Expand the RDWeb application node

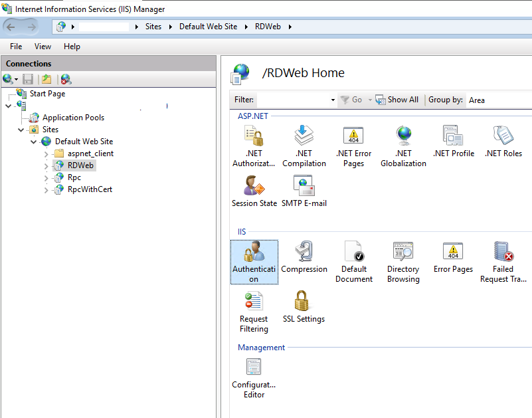(46, 166)
